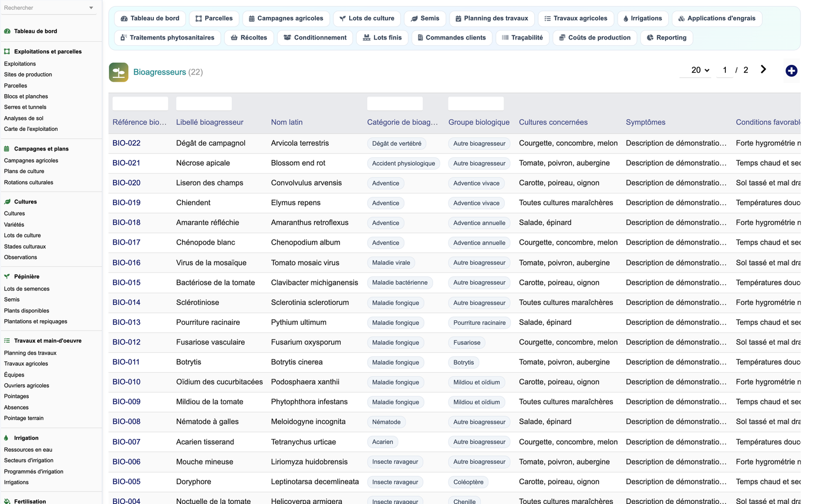Image resolution: width=815 pixels, height=504 pixels.
Task: Open Ouvriers agricoles in sidebar
Action: [27, 386]
